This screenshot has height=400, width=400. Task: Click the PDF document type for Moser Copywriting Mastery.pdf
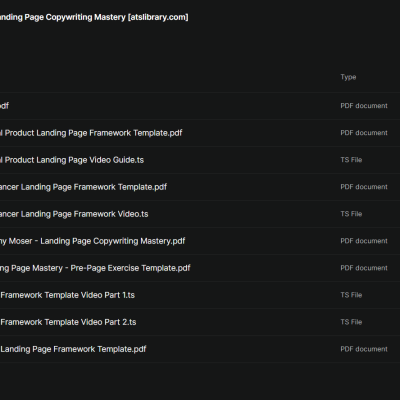(364, 241)
